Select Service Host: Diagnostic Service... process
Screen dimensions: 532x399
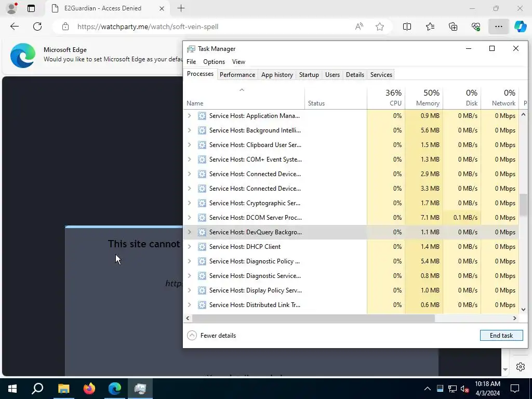pyautogui.click(x=351, y=276)
